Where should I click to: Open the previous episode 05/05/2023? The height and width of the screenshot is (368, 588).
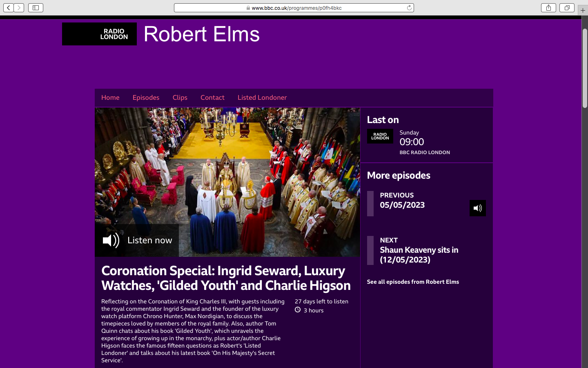click(402, 205)
